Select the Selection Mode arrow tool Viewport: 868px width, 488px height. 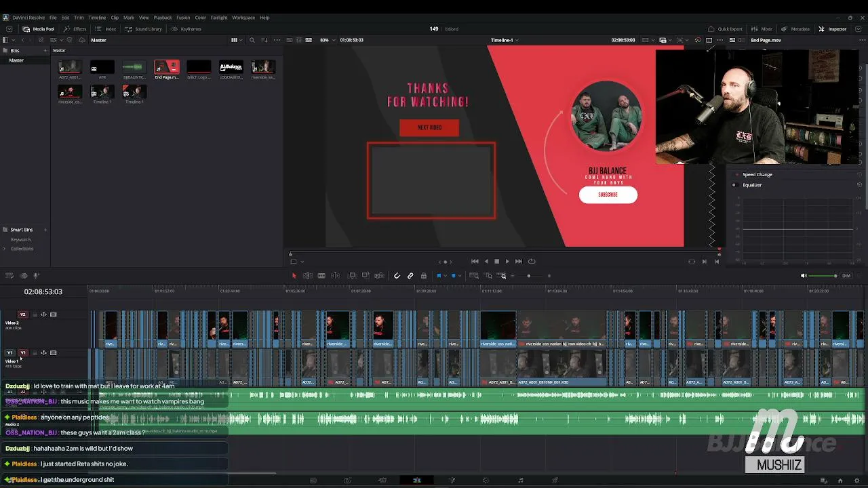click(294, 276)
